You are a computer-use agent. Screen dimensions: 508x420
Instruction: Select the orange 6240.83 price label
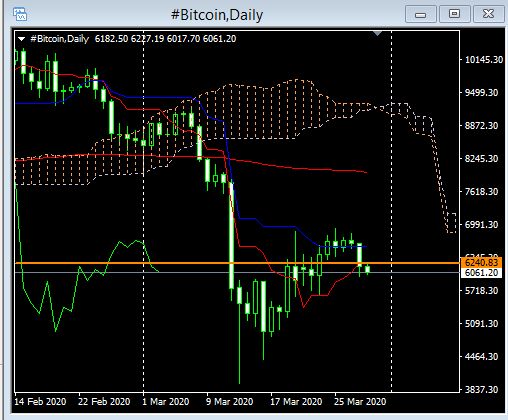coord(481,263)
